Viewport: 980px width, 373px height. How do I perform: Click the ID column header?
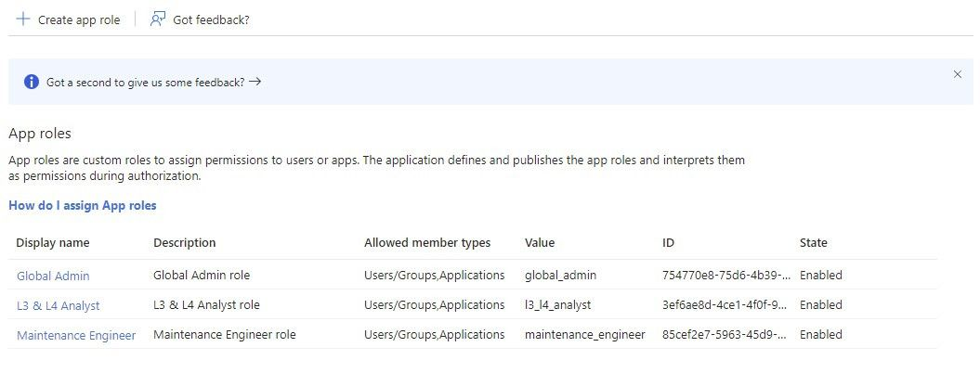pos(668,243)
